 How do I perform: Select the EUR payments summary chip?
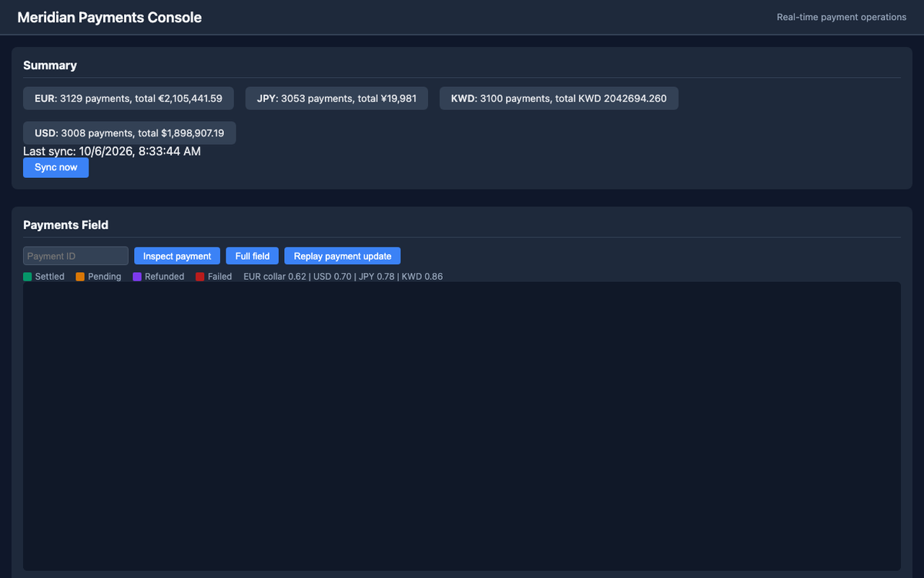pyautogui.click(x=129, y=99)
